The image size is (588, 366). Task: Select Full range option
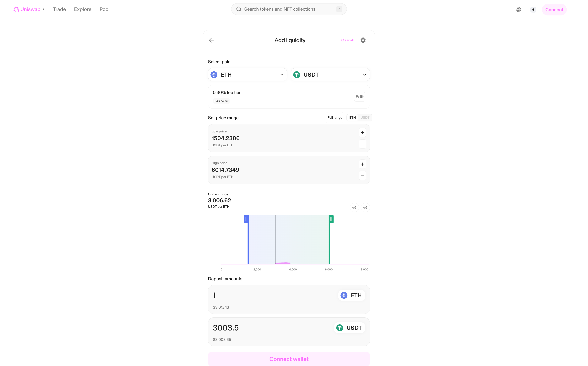[335, 118]
